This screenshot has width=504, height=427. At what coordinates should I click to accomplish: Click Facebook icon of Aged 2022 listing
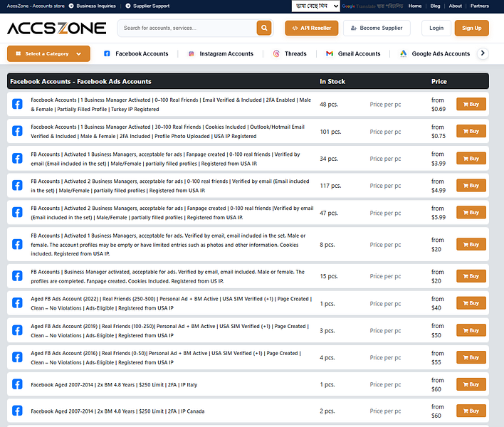pos(17,303)
